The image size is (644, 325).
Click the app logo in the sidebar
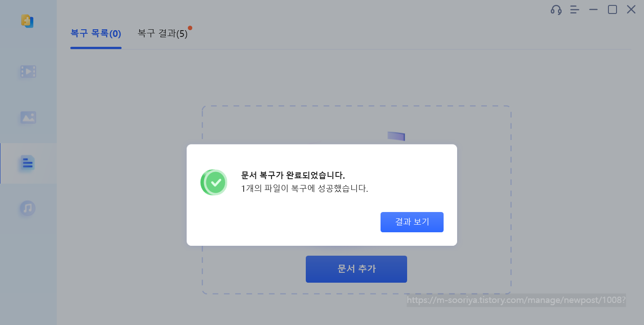click(27, 21)
